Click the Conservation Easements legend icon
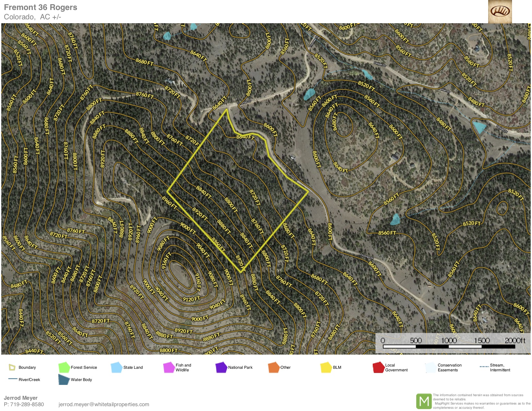The image size is (532, 411). [430, 367]
